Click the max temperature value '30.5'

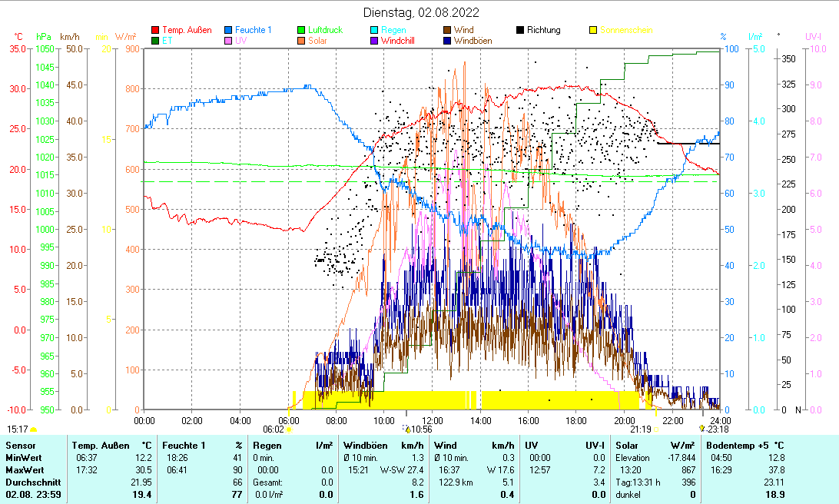pos(144,470)
